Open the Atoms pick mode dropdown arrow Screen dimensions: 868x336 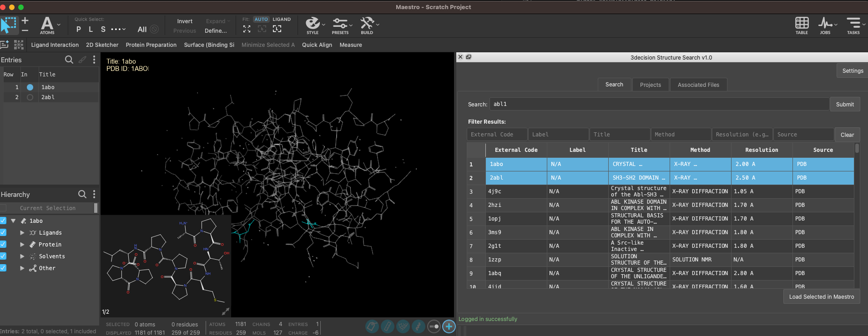coord(59,25)
